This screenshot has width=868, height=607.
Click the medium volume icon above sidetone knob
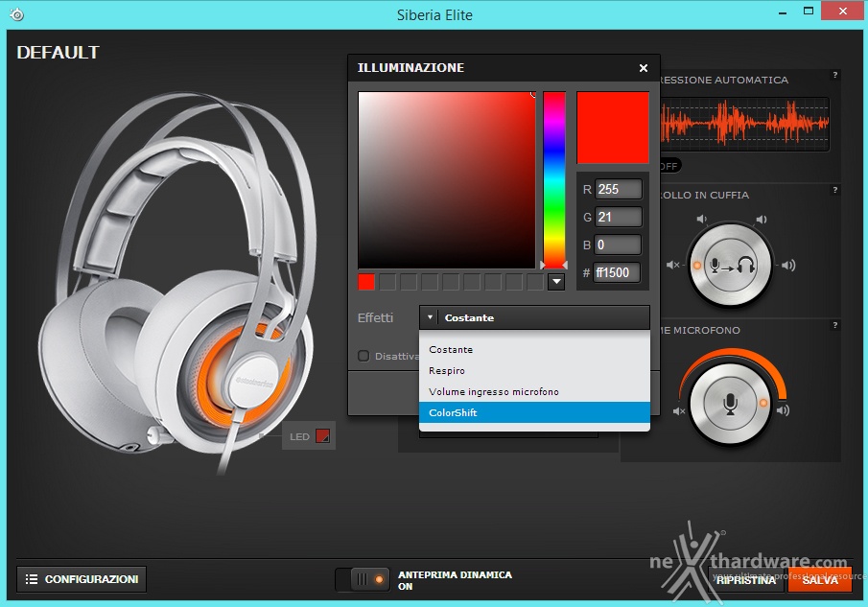(762, 220)
